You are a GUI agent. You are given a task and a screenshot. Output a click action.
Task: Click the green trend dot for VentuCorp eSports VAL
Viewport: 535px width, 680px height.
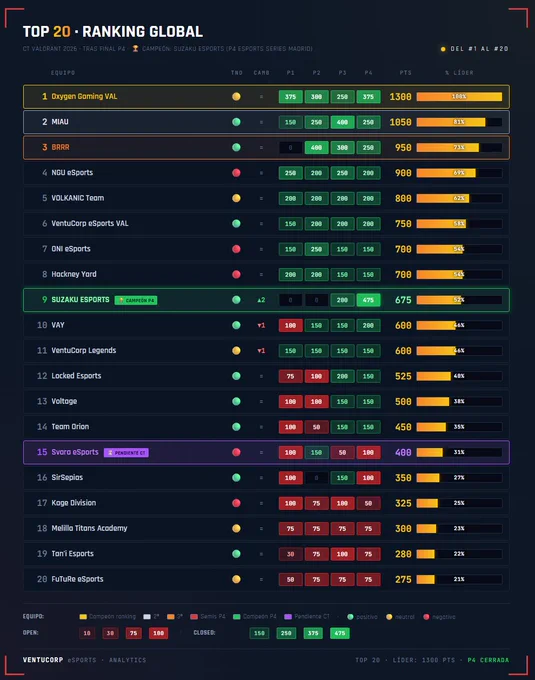pos(236,223)
